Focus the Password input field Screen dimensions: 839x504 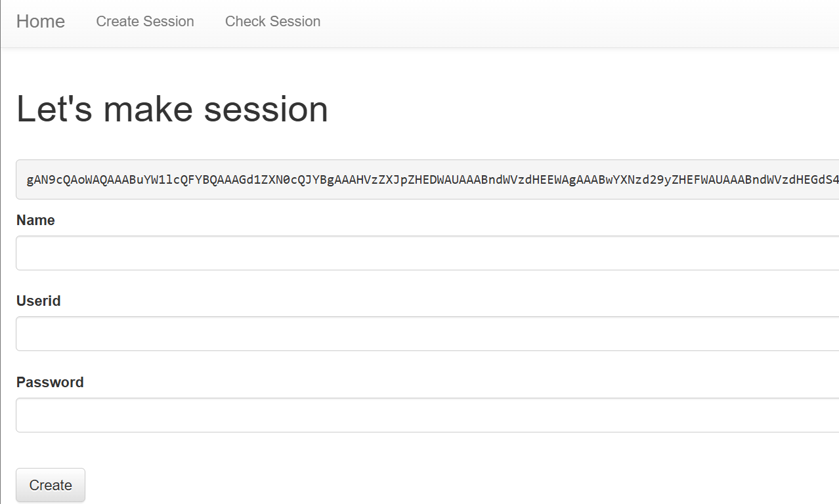(x=427, y=415)
